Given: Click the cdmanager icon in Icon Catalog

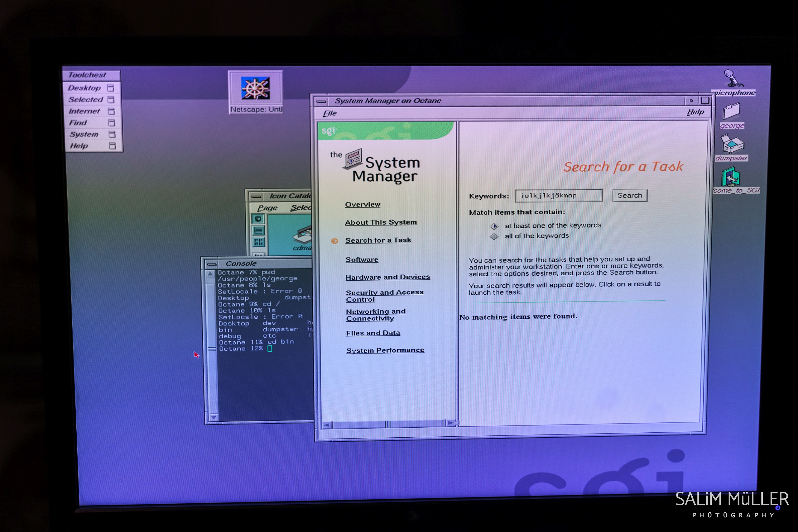Looking at the screenshot, I should point(303,236).
